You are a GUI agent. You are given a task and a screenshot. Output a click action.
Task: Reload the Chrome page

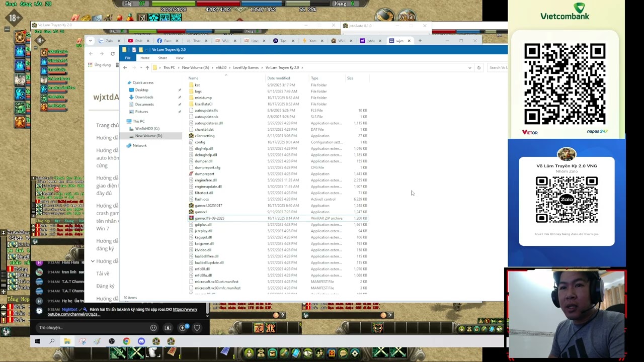point(113,54)
